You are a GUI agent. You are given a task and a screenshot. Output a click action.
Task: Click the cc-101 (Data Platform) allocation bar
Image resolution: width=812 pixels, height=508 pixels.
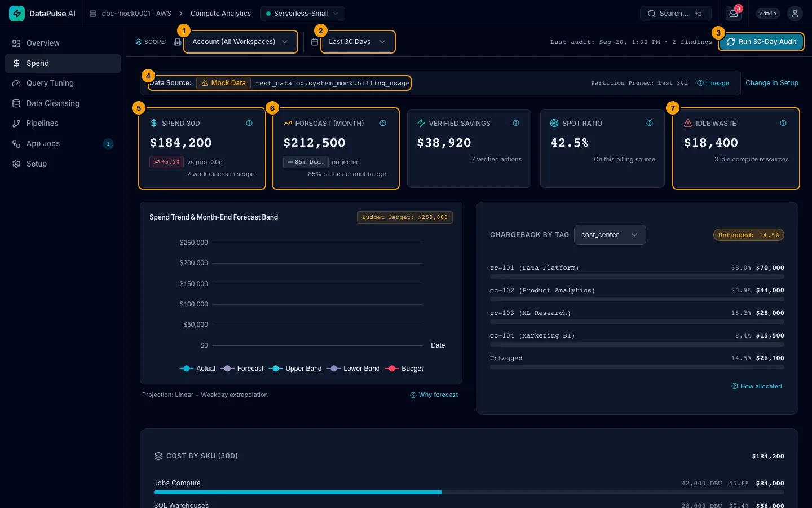637,277
